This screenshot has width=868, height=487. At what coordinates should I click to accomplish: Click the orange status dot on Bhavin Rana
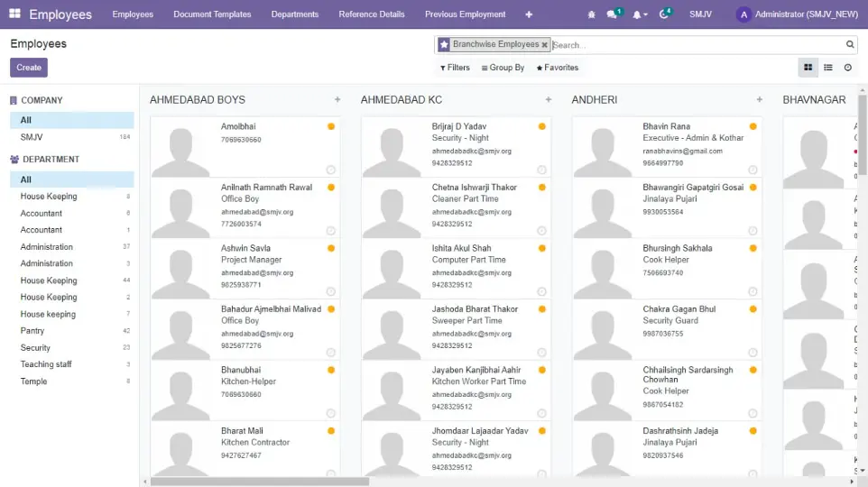(753, 127)
